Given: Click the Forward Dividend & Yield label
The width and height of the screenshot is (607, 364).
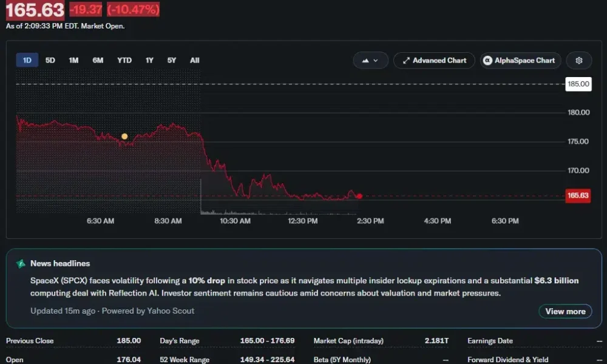Looking at the screenshot, I should (508, 359).
